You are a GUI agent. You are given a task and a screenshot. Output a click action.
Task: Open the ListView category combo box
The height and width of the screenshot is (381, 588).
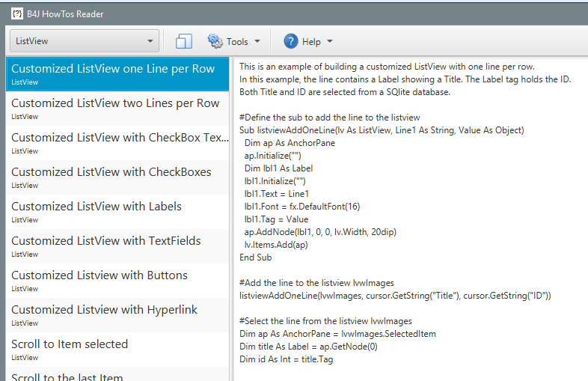[84, 41]
